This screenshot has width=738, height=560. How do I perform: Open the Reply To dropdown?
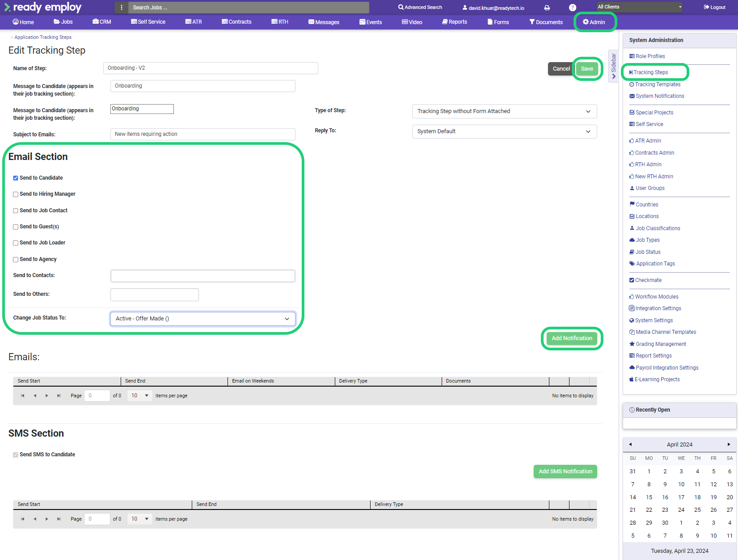tap(504, 131)
